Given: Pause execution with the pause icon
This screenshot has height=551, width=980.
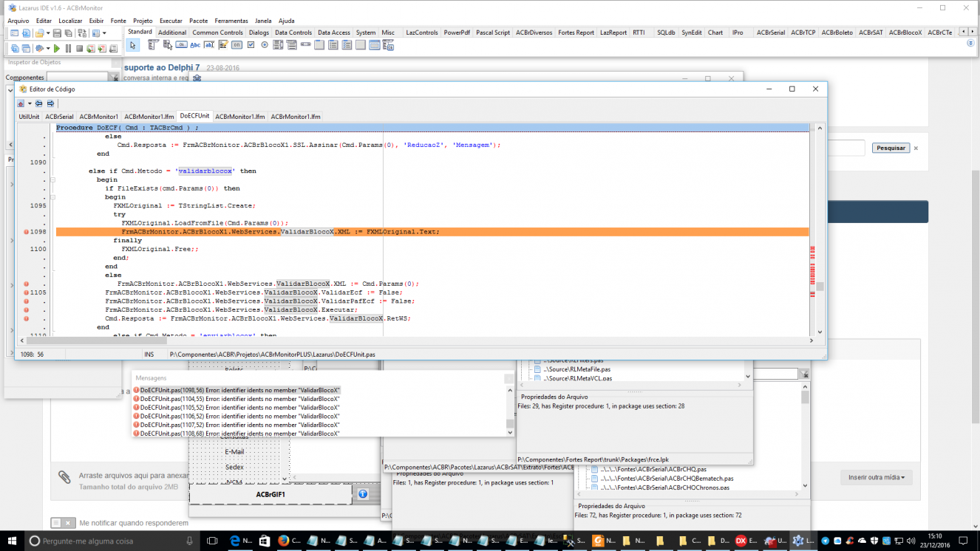Looking at the screenshot, I should coord(68,48).
